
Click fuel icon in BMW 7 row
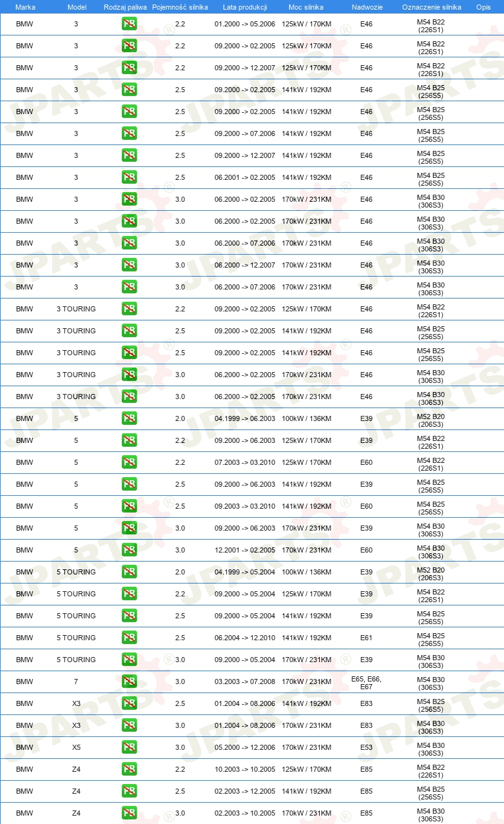(129, 682)
